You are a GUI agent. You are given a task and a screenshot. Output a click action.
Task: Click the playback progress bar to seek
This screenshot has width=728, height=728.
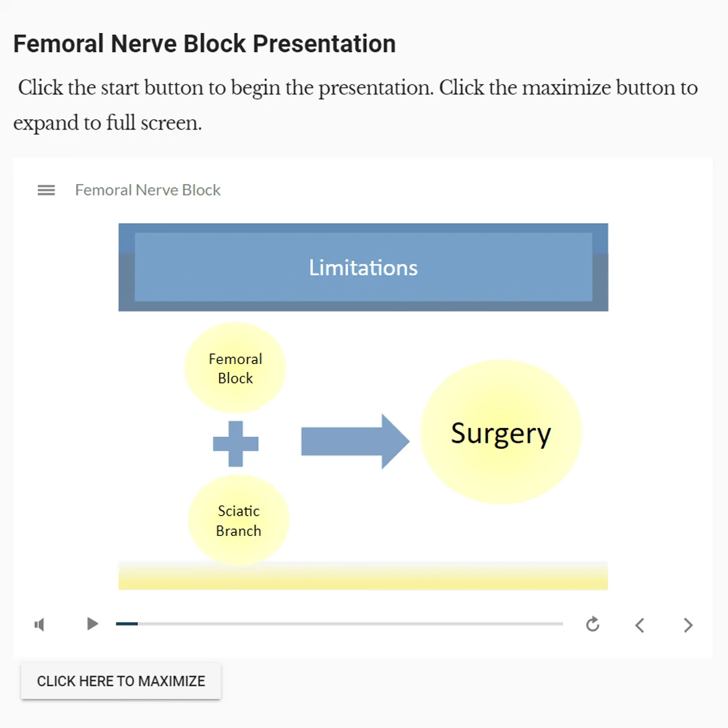click(339, 624)
